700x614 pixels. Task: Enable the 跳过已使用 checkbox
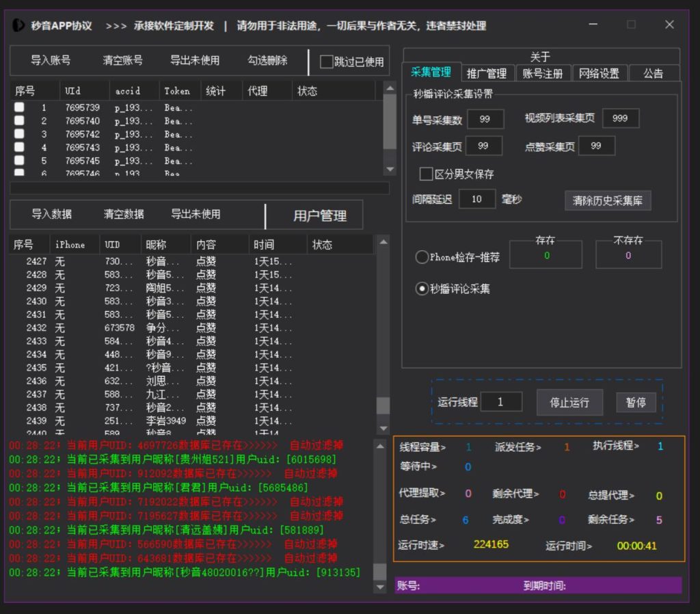[326, 62]
